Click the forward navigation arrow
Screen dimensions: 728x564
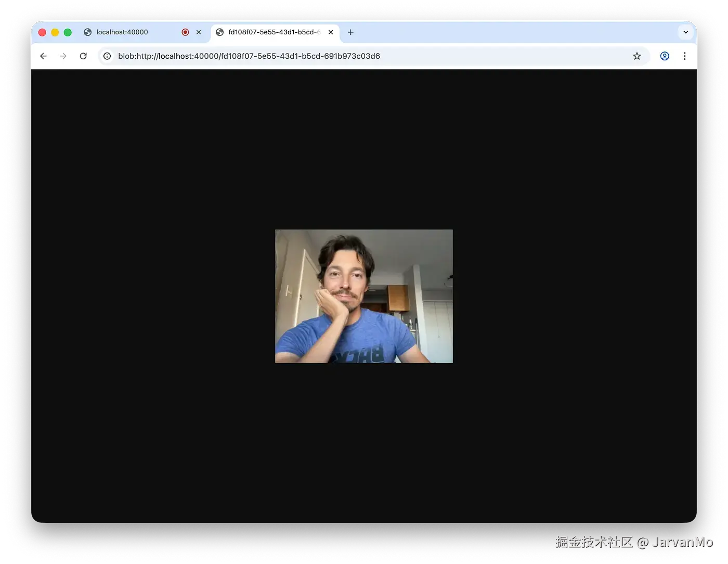[63, 56]
